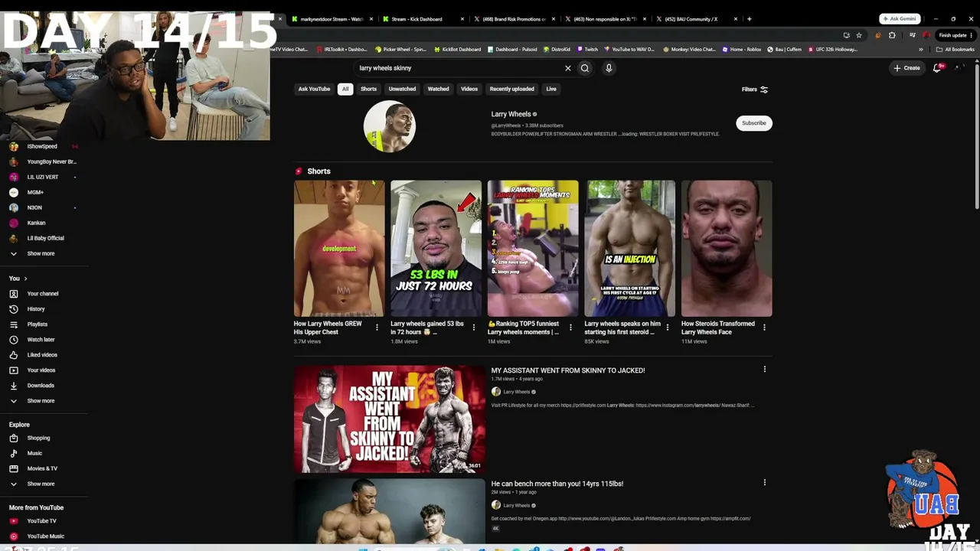Bookmark this page with the star icon
The image size is (980, 551).
(859, 35)
